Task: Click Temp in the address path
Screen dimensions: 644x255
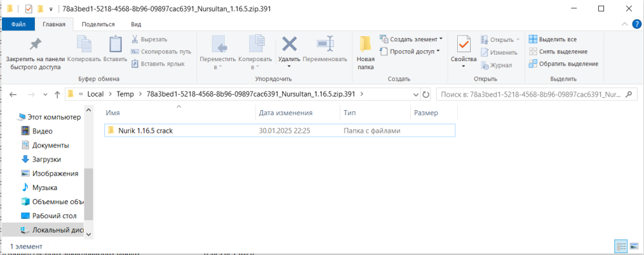Action: tap(126, 94)
